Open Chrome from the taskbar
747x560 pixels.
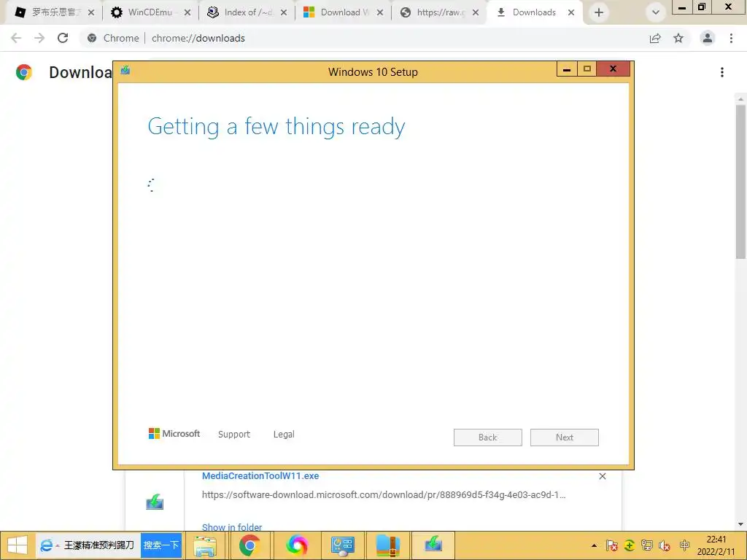[249, 545]
